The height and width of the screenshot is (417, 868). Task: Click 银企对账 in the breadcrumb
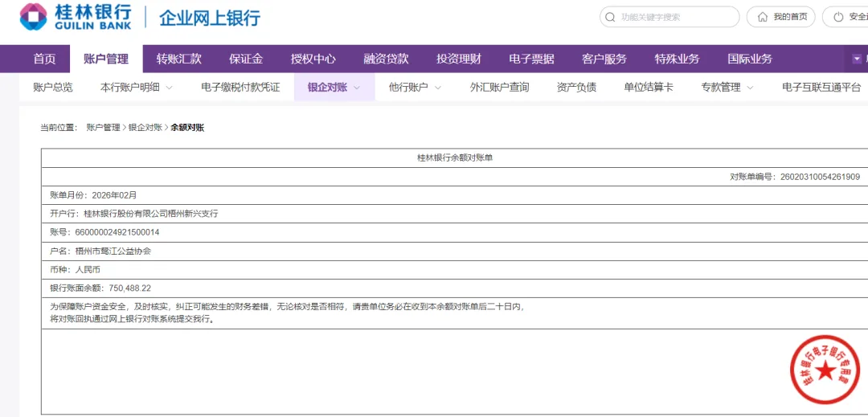(145, 128)
